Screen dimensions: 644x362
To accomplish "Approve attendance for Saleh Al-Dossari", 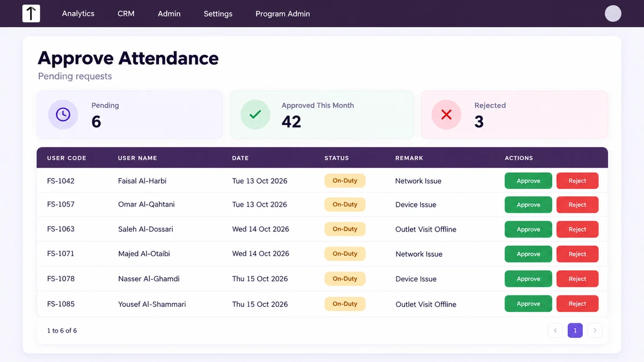I will pos(528,229).
